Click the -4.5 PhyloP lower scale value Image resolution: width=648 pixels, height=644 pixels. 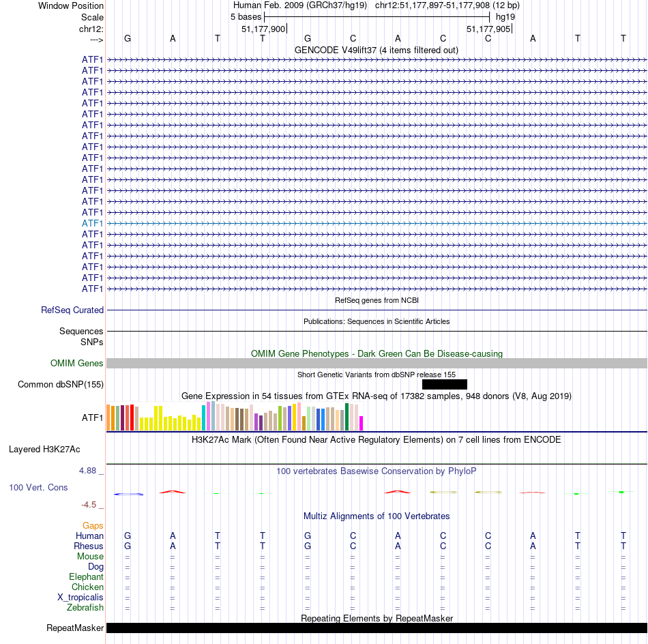[x=89, y=505]
